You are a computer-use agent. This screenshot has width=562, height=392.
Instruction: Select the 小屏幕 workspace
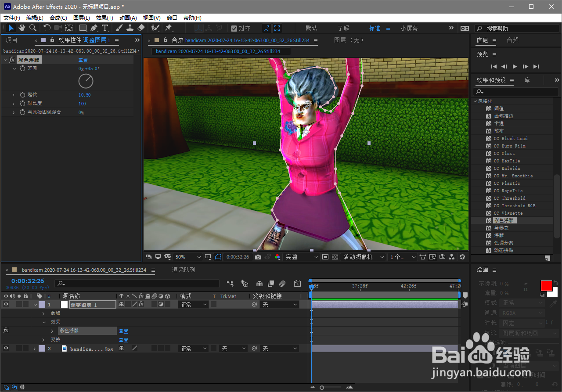(409, 28)
